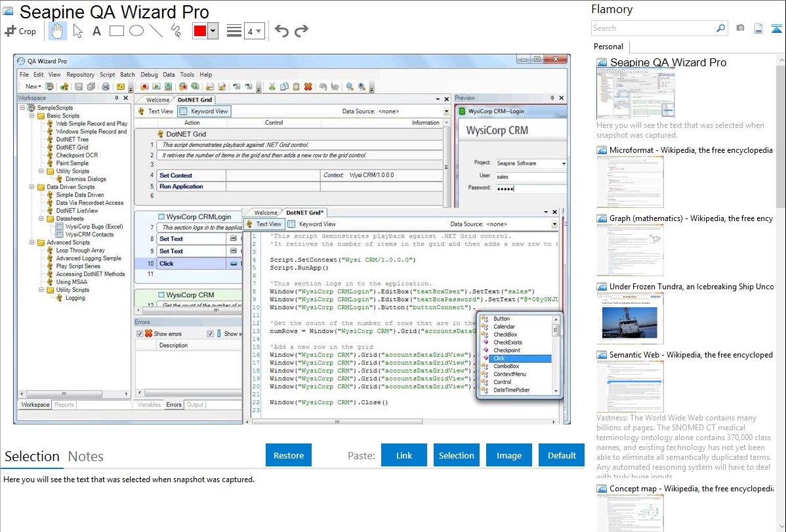786x532 pixels.
Task: Open the Personal tab
Action: [608, 47]
